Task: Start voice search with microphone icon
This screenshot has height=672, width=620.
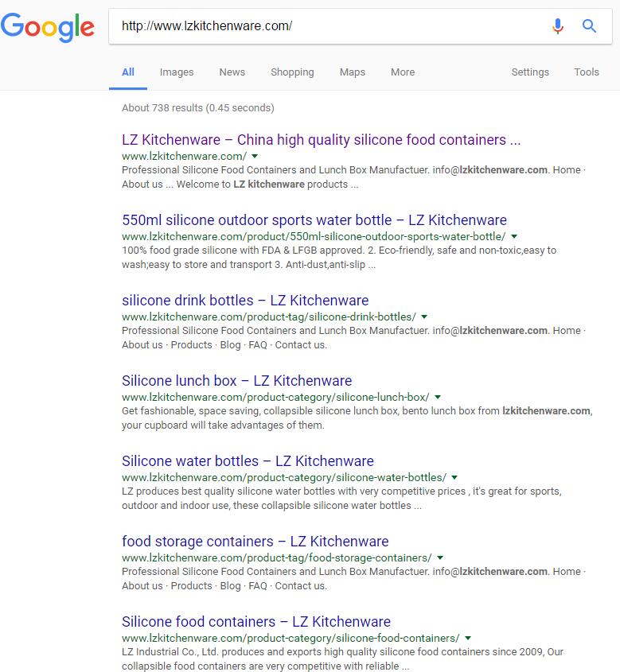Action: pos(557,26)
